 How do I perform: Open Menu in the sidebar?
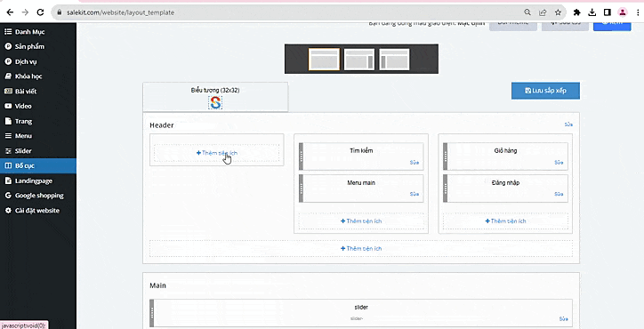tap(37, 136)
